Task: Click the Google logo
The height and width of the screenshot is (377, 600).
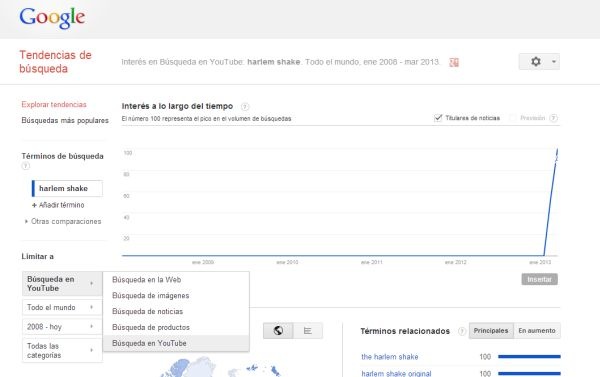Action: tap(52, 18)
